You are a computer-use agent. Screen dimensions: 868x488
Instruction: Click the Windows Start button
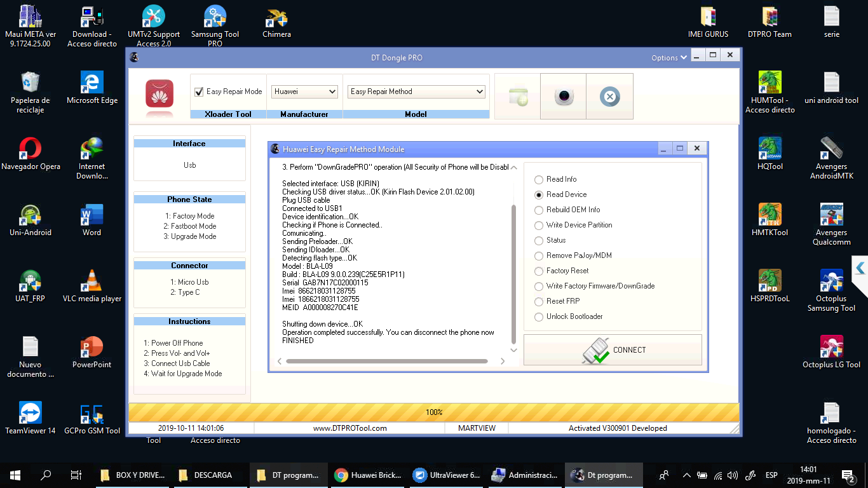(x=15, y=475)
